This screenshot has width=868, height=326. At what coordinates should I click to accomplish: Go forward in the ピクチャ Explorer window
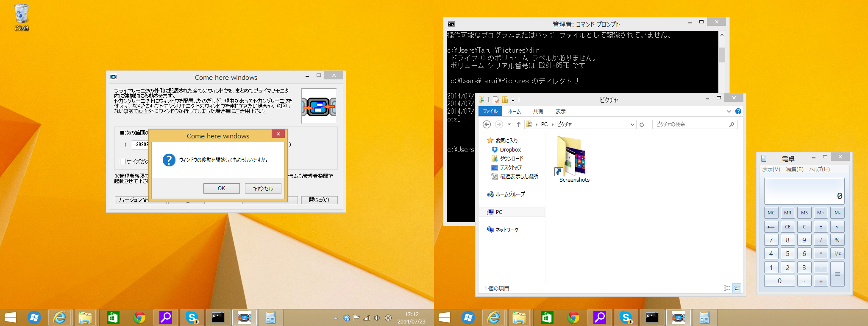click(499, 124)
